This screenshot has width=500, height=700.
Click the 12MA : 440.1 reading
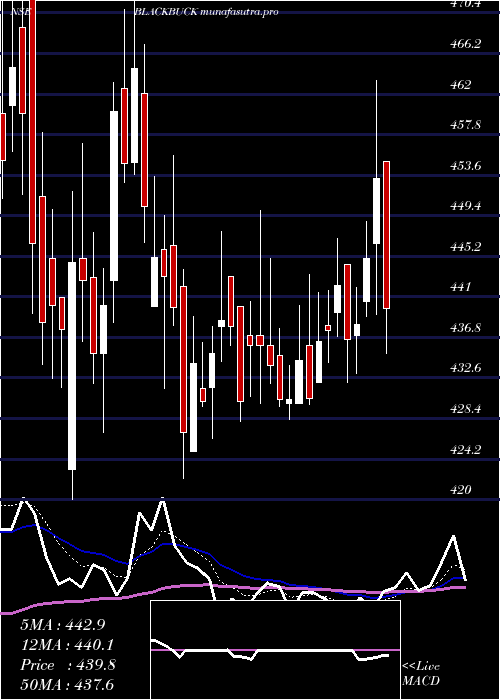67,645
